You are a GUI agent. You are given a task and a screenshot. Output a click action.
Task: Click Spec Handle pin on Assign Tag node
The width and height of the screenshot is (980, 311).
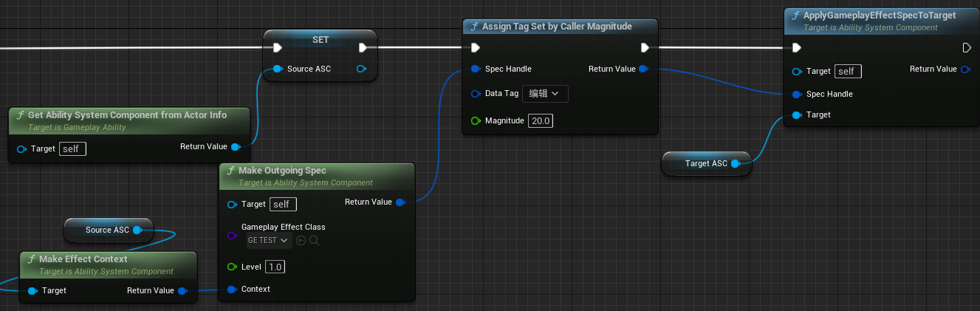[x=476, y=69]
